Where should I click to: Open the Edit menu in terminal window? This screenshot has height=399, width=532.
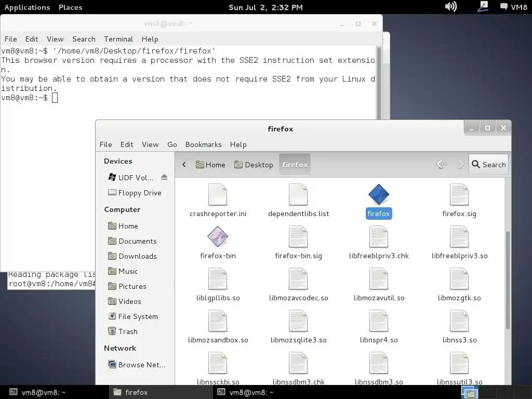(x=32, y=39)
